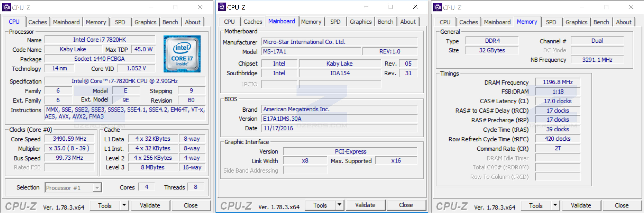Click the BIOS Date value '11/17/2016'
This screenshot has height=213, width=644.
click(x=339, y=128)
